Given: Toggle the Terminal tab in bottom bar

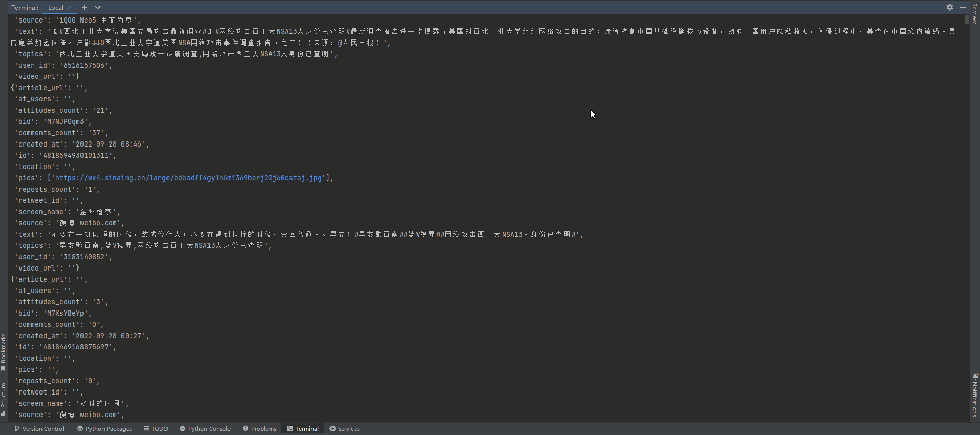Looking at the screenshot, I should click(303, 429).
